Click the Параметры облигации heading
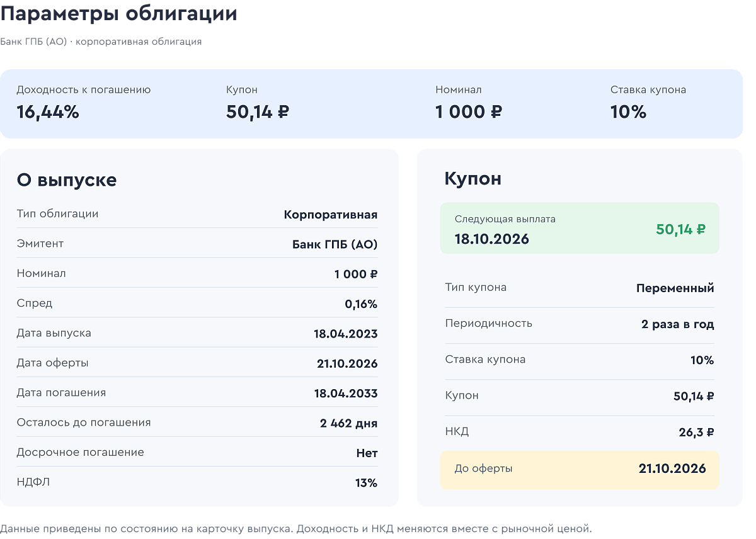Viewport: 756px width, 539px height. tap(118, 14)
